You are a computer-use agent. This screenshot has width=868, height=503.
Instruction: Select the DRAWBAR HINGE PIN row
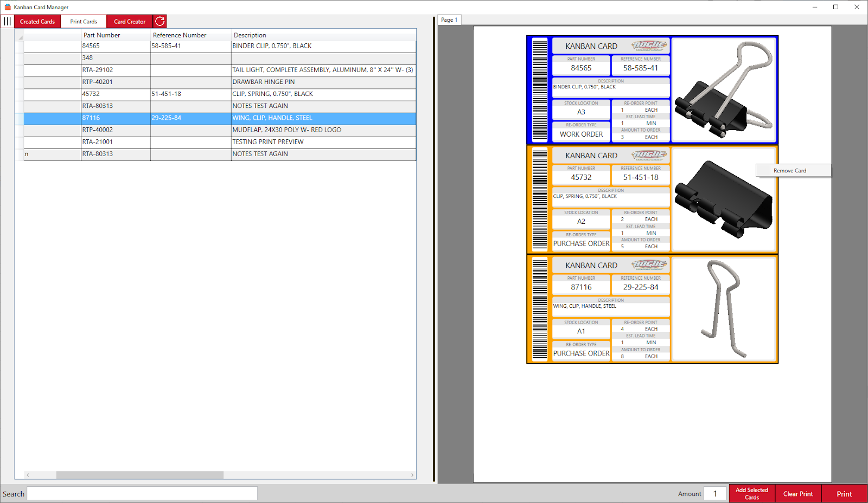264,82
